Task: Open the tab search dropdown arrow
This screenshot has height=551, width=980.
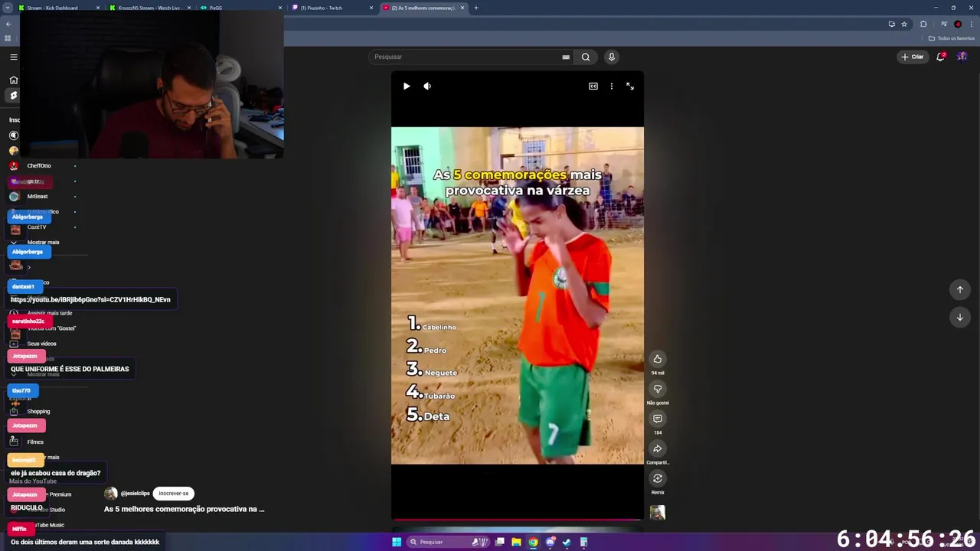Action: (8, 8)
